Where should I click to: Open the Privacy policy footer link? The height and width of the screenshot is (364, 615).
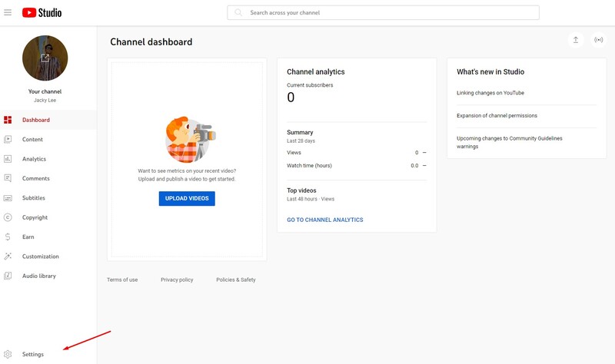(x=177, y=280)
